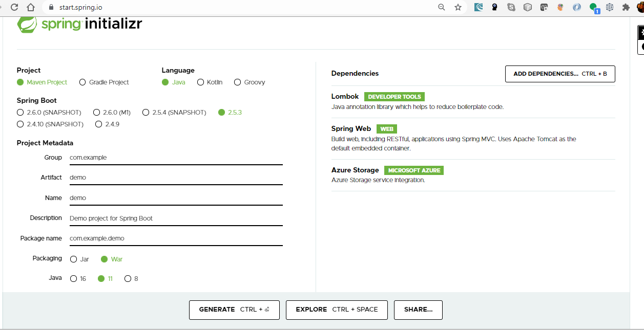Bookmark this page with the star icon
Screen dimensions: 644x330
pyautogui.click(x=458, y=7)
